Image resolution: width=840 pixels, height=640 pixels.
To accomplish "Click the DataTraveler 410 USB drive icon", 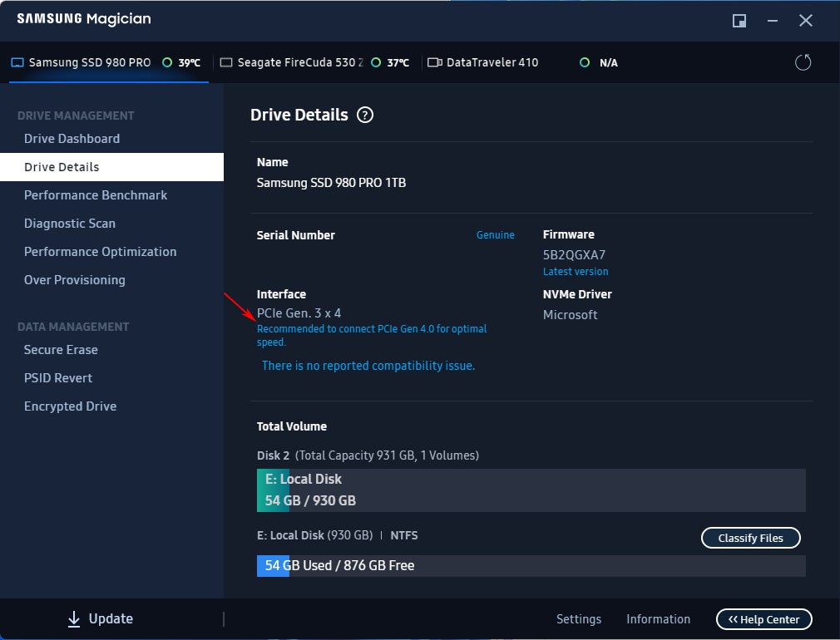I will [x=434, y=62].
